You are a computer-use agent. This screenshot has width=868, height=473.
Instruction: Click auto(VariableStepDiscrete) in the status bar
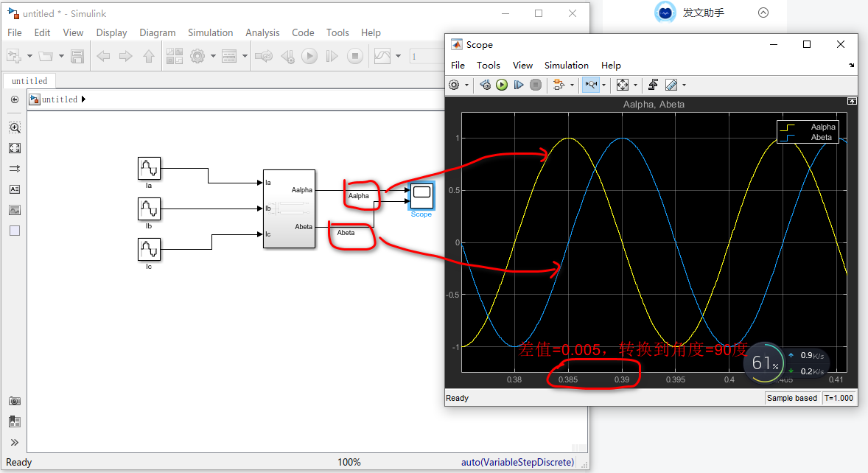[517, 462]
